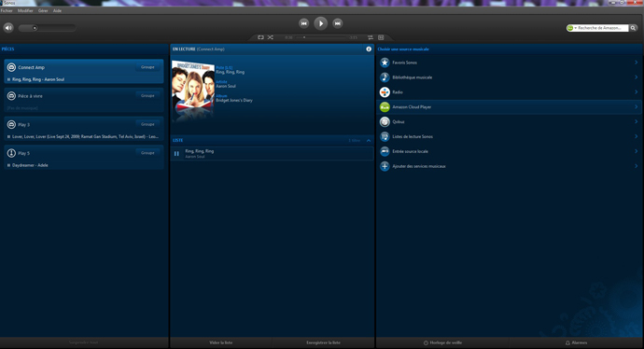This screenshot has width=644, height=349.
Task: Collapse the Liste queue section chevron
Action: 369,140
